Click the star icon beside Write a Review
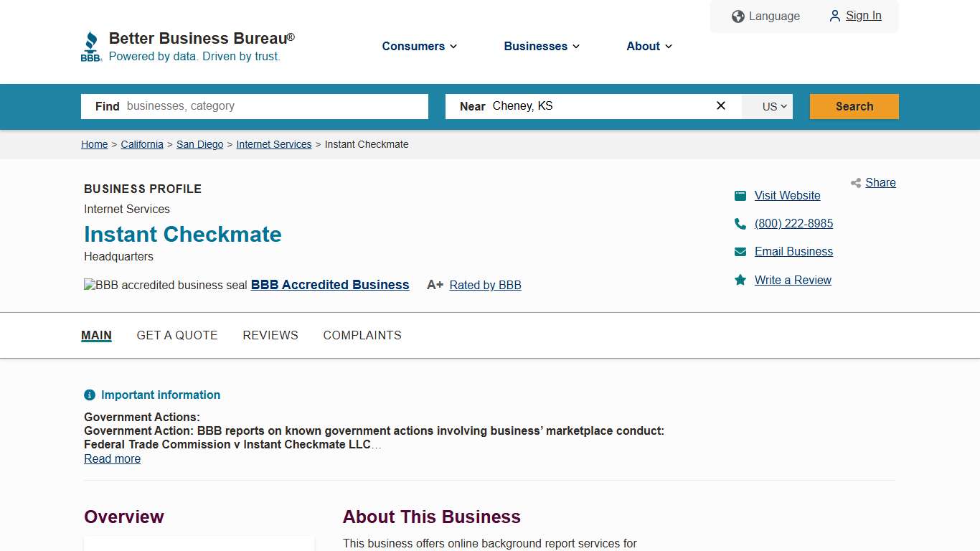 [x=740, y=280]
